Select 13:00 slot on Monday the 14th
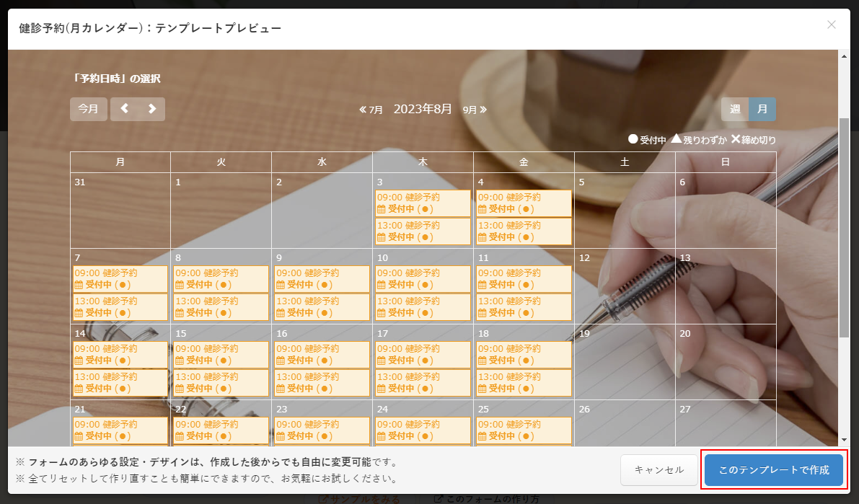Screen dimensions: 859x504 click(120, 382)
